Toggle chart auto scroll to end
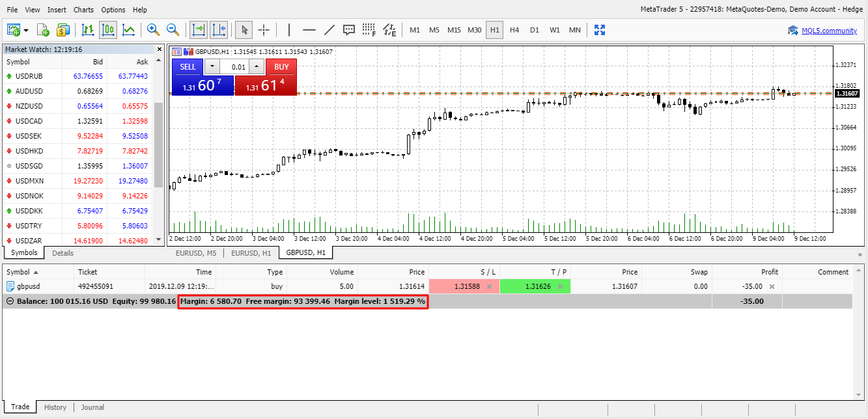This screenshot has height=419, width=868. (x=198, y=30)
